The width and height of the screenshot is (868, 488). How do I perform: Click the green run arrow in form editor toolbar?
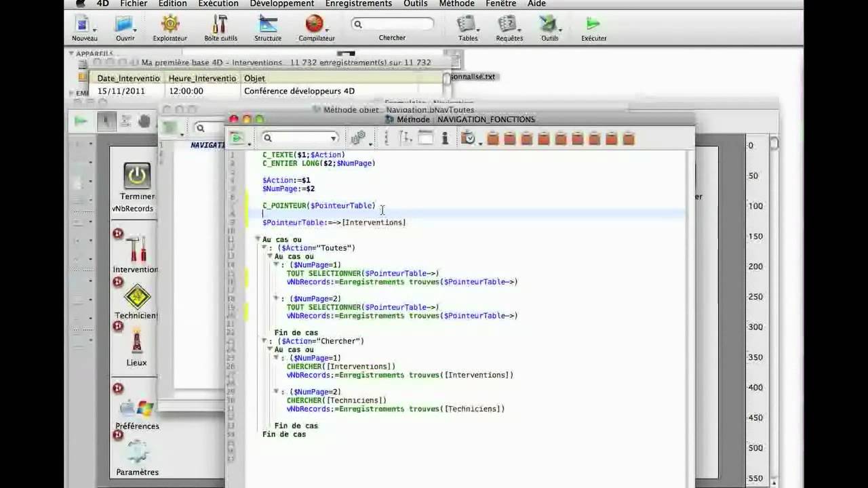click(81, 121)
